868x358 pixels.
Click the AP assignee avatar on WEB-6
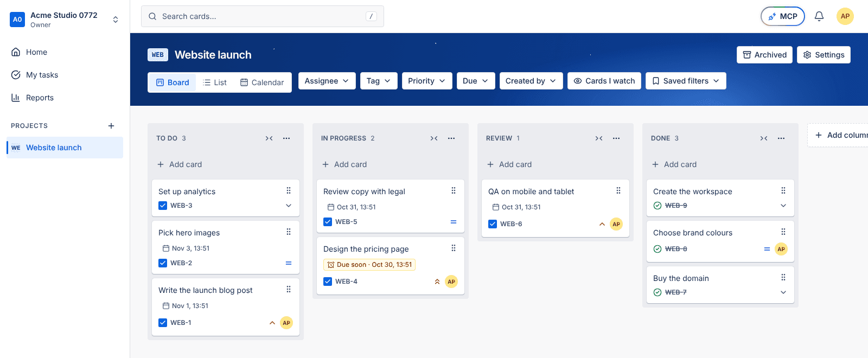click(x=616, y=224)
